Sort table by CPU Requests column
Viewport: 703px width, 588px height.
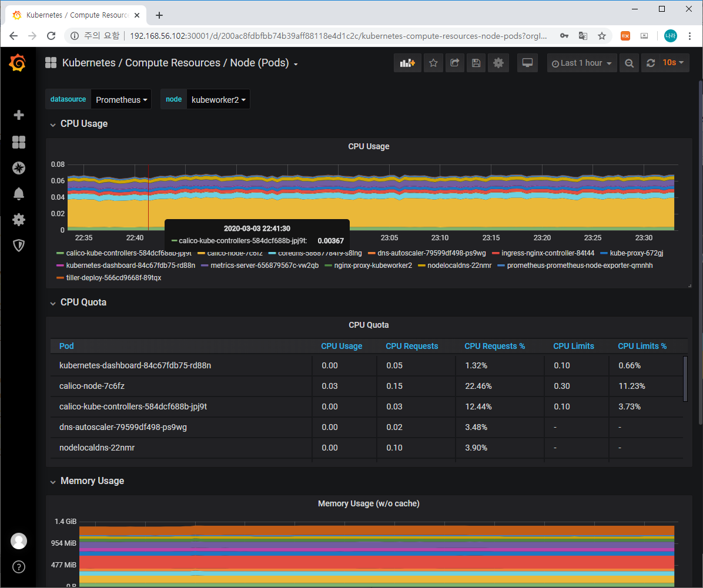point(411,346)
